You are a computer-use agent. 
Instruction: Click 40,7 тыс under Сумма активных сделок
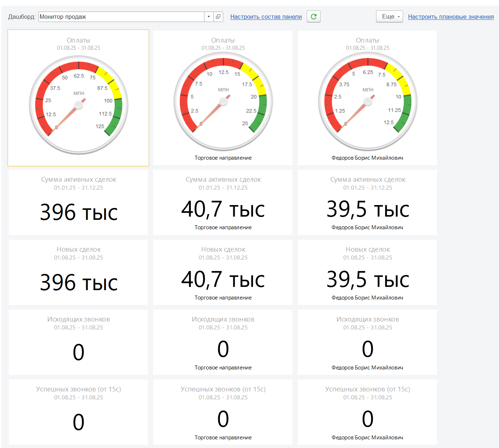(223, 209)
